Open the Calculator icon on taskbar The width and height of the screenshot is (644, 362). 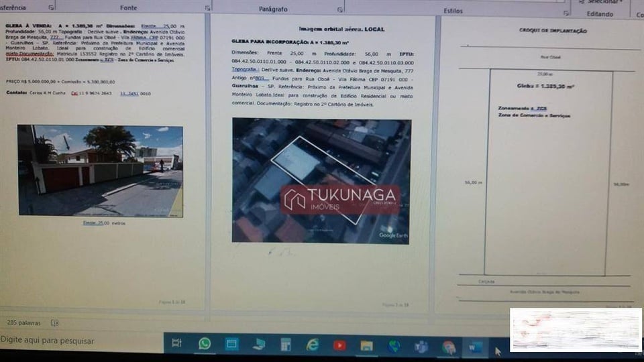point(286,345)
